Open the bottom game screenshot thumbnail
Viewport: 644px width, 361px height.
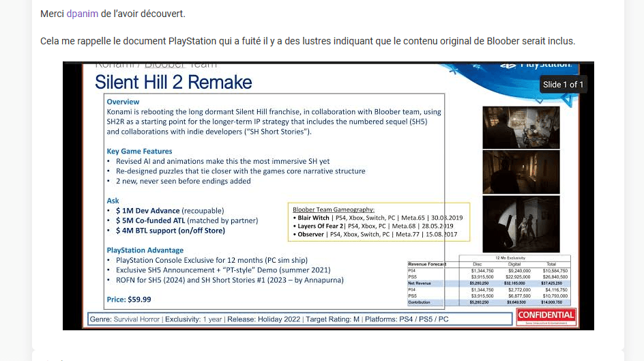tap(521, 224)
